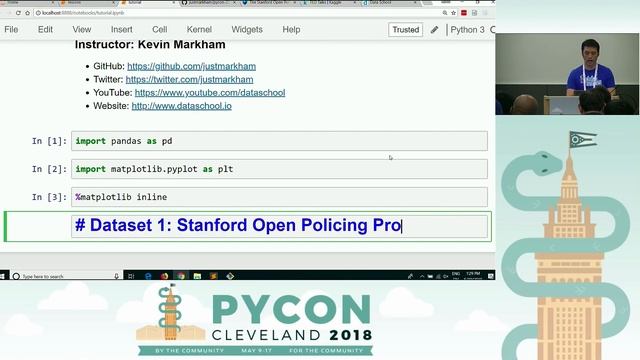Image resolution: width=640 pixels, height=360 pixels.
Task: Switch to the Stanford Open Policing browser tab
Action: coord(269,3)
